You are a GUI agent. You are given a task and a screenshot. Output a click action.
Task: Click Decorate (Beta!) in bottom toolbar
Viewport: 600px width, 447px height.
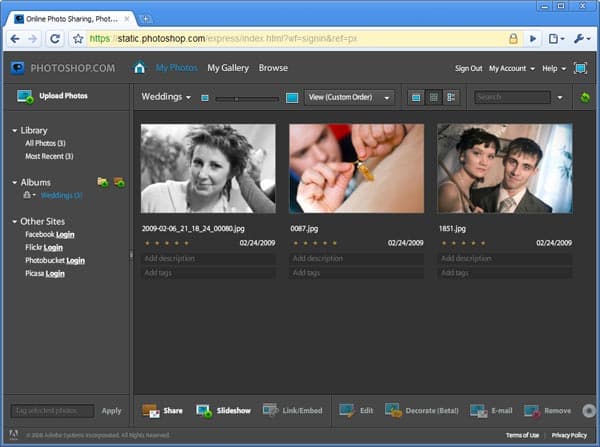coord(422,411)
